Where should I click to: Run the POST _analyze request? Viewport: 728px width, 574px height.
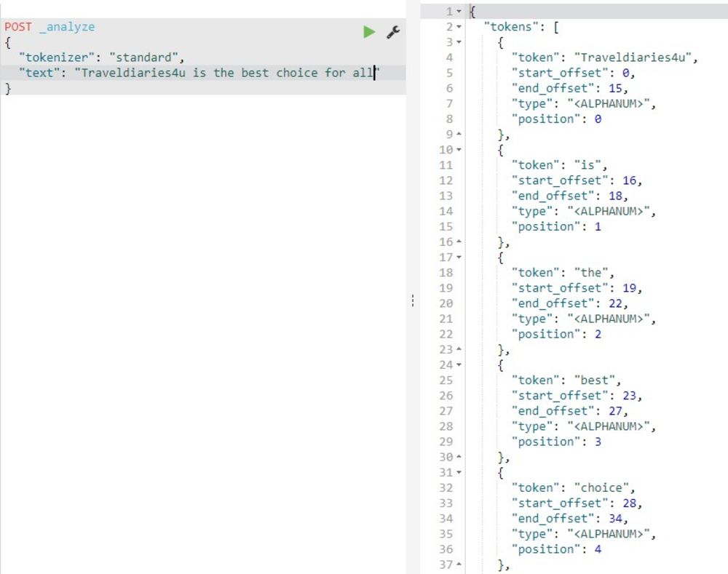click(369, 32)
